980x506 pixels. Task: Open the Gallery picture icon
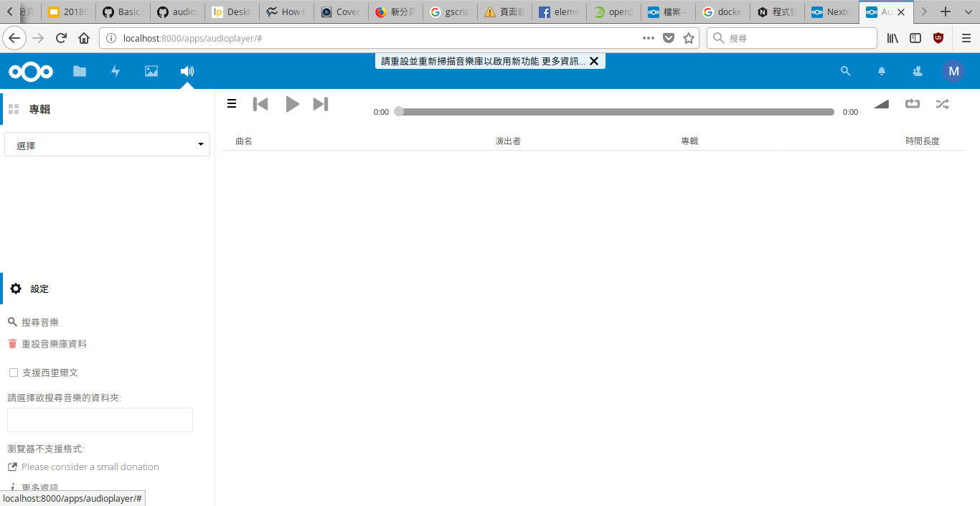coord(151,71)
